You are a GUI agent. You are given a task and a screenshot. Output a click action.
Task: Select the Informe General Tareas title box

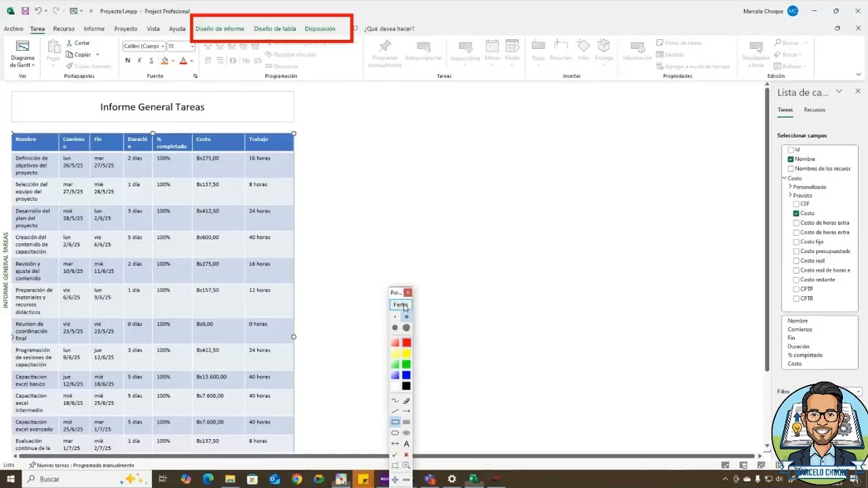pyautogui.click(x=153, y=106)
